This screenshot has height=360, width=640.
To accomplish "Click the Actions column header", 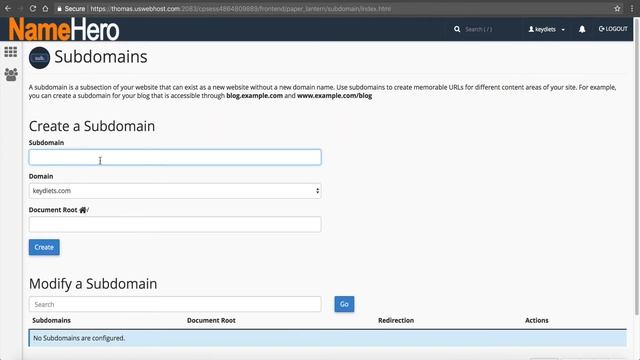I will coord(536,320).
